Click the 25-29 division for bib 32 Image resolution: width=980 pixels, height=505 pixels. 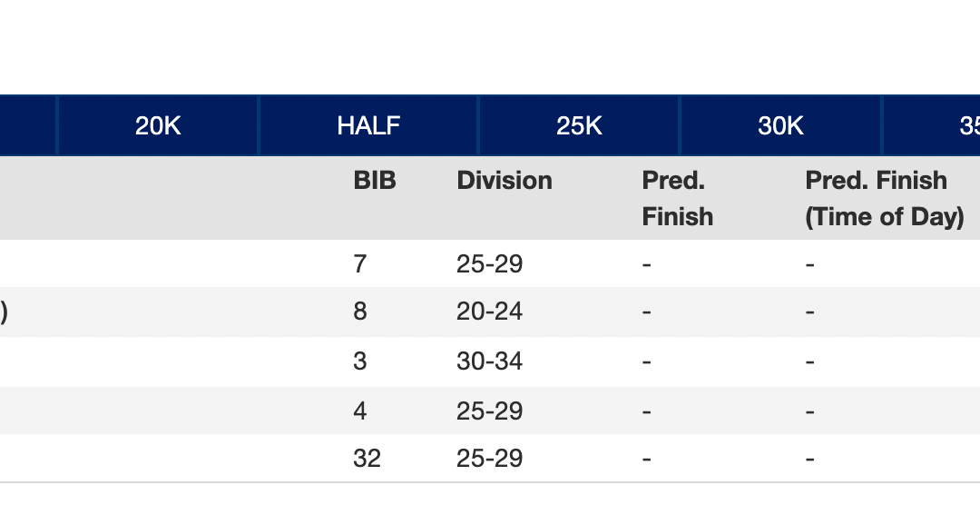pos(490,459)
